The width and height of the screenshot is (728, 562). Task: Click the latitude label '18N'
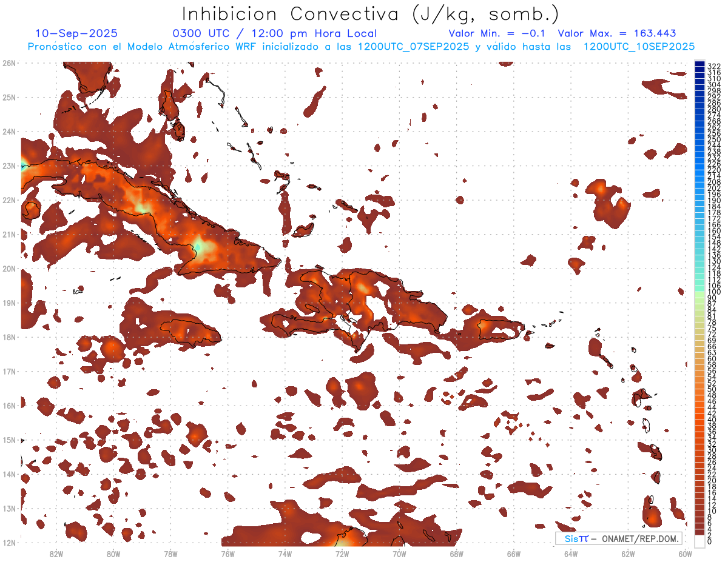click(9, 336)
